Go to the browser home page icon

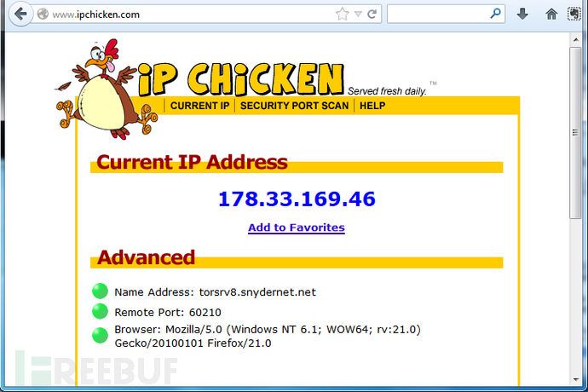[x=551, y=14]
